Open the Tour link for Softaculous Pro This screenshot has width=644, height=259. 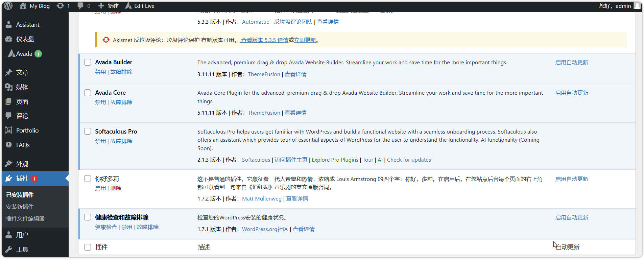[368, 160]
